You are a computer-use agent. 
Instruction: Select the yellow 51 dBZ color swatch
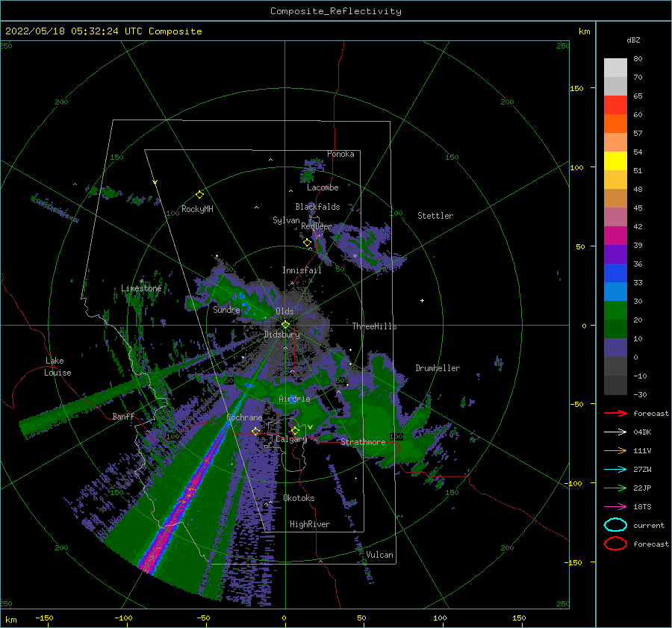(x=615, y=161)
